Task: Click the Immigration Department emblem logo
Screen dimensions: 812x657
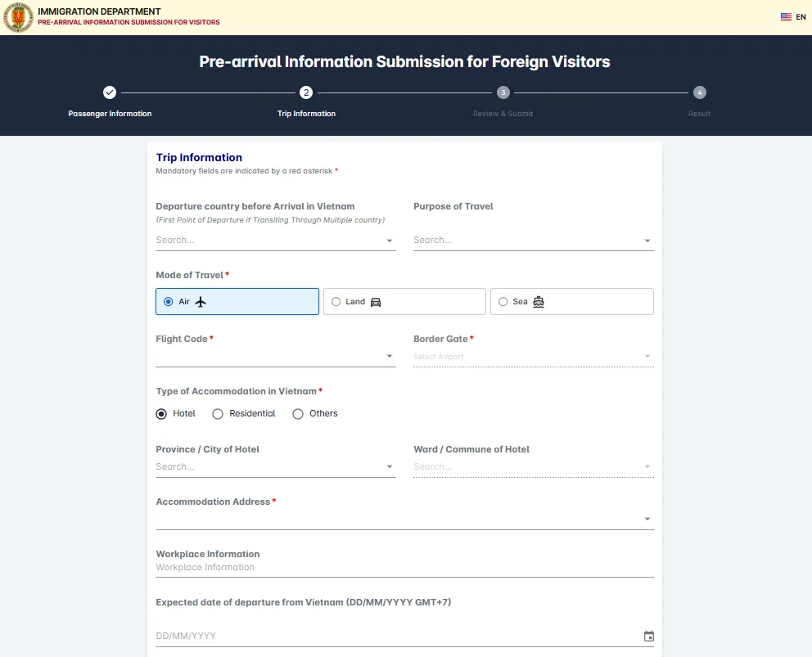Action: pyautogui.click(x=18, y=17)
